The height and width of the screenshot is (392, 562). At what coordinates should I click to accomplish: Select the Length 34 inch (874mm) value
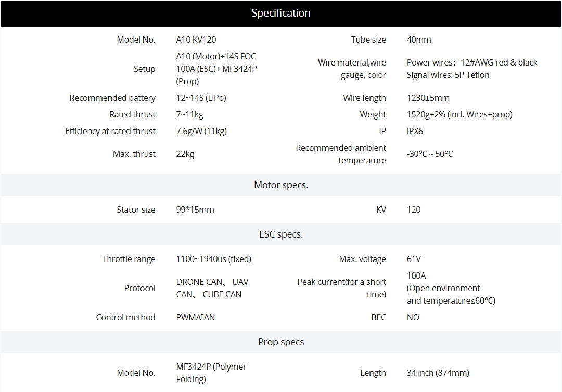[438, 373]
